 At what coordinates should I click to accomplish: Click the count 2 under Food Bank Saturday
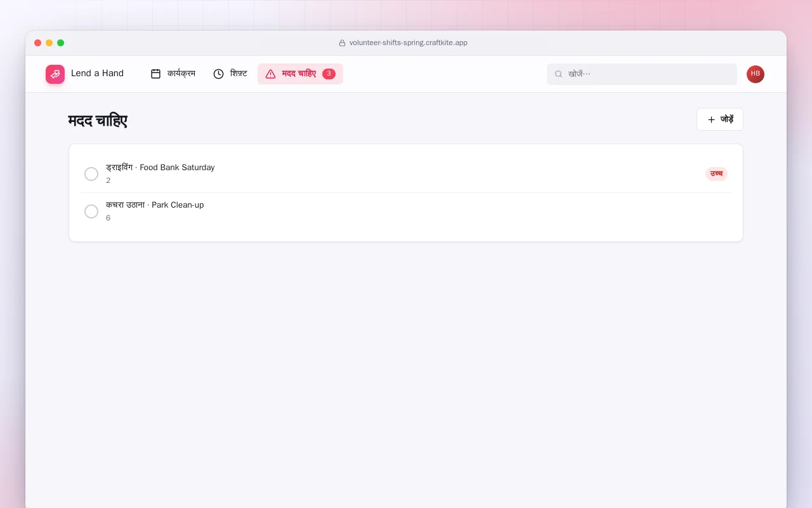click(x=108, y=181)
